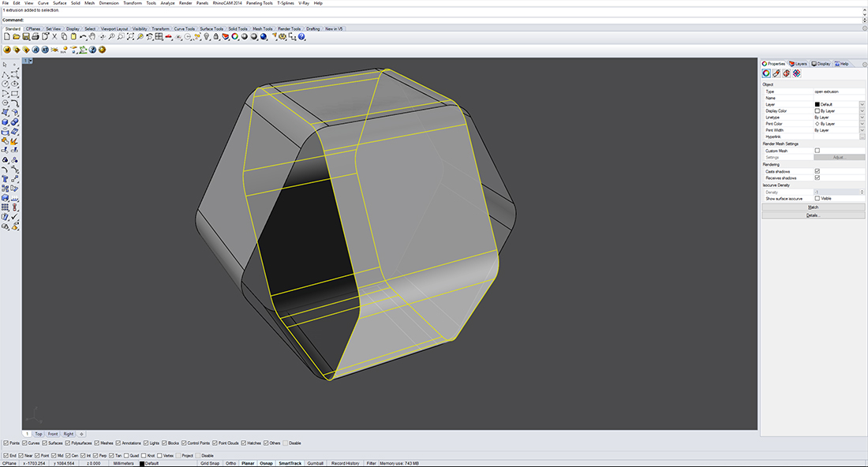This screenshot has height=467, width=868.
Task: Enable the Vertex osnap checkbox
Action: pyautogui.click(x=159, y=455)
